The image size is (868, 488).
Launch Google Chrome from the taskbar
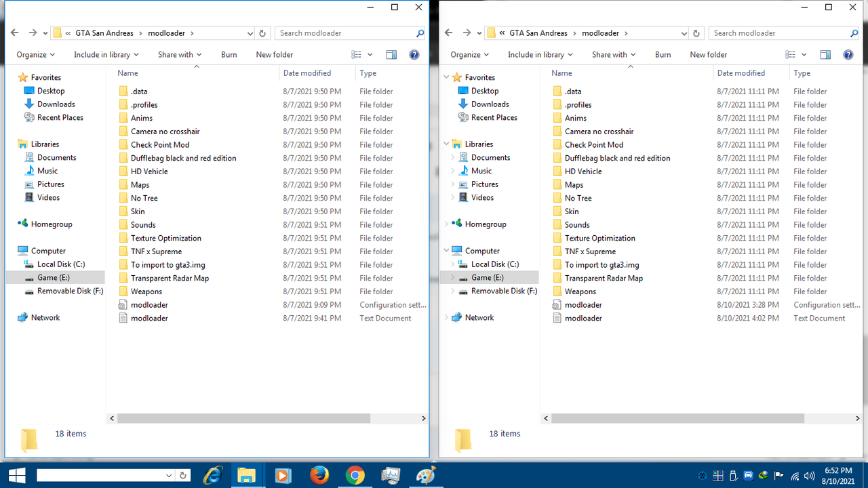point(355,475)
